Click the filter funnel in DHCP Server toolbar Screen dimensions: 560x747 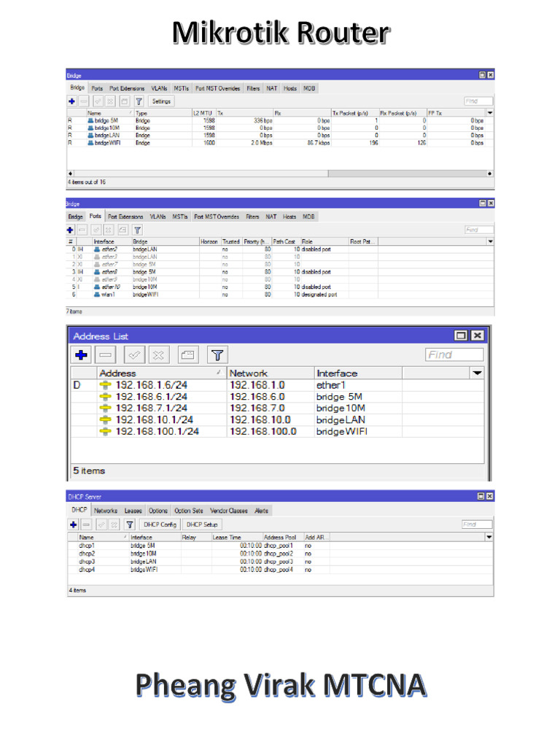tap(129, 525)
